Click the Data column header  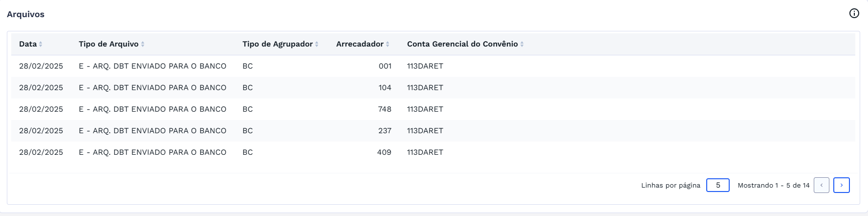(28, 44)
